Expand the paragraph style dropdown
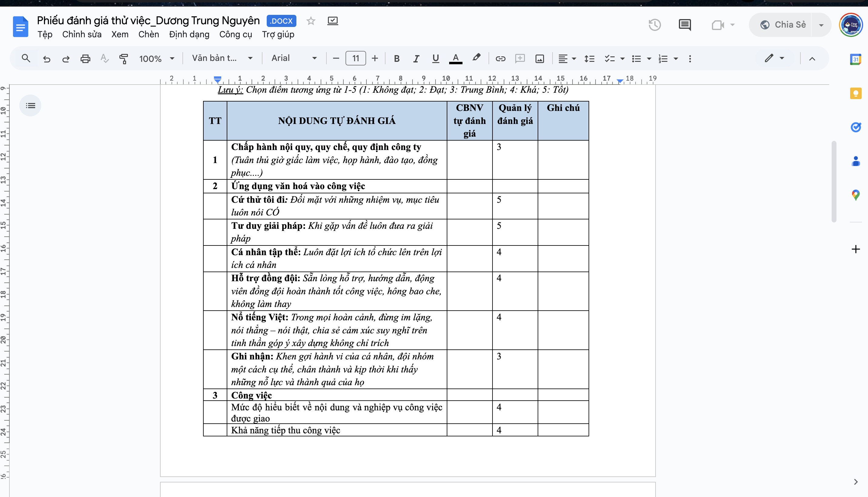The width and height of the screenshot is (868, 497). pos(222,58)
